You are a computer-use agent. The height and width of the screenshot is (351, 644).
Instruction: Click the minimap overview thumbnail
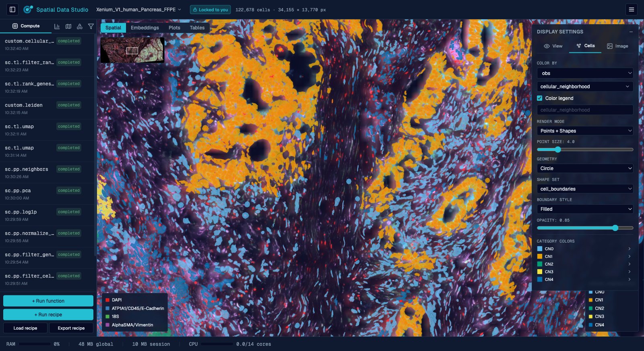pos(132,50)
